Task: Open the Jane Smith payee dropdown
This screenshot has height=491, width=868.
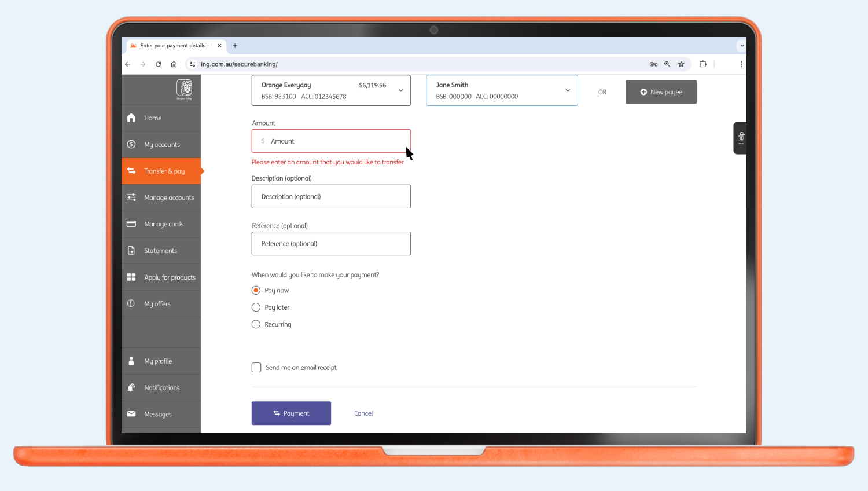Action: [x=567, y=90]
